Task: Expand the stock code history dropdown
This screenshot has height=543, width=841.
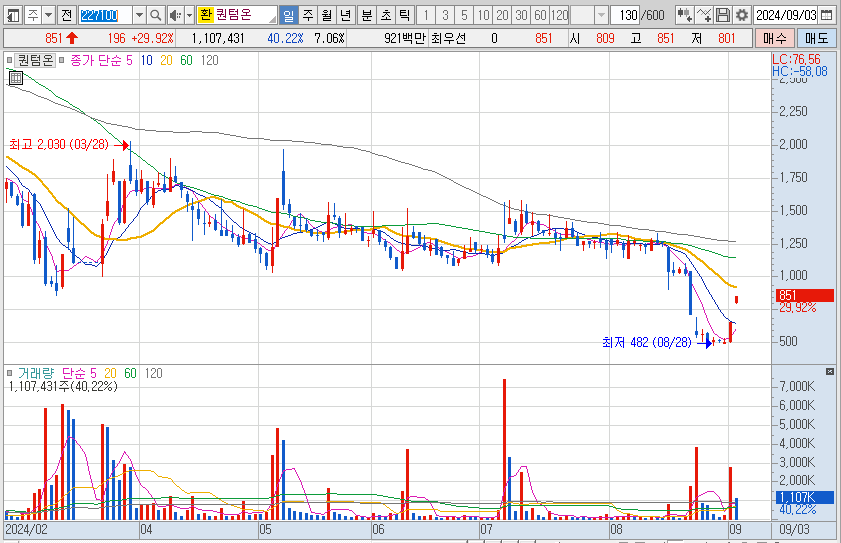Action: [139, 15]
